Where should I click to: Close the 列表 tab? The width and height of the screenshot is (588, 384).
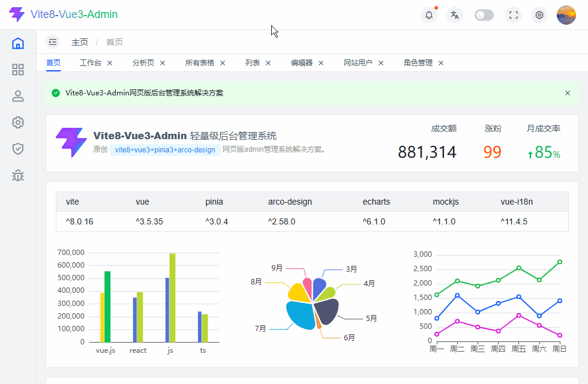pos(268,63)
